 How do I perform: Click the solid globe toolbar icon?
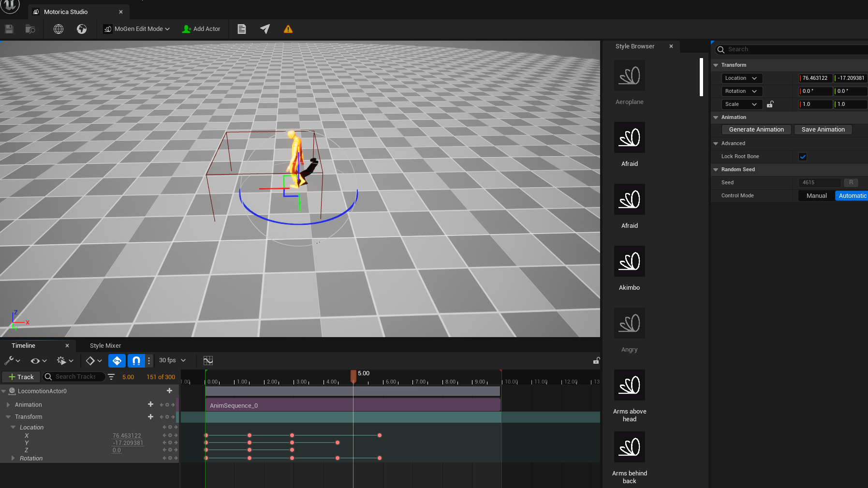point(82,29)
